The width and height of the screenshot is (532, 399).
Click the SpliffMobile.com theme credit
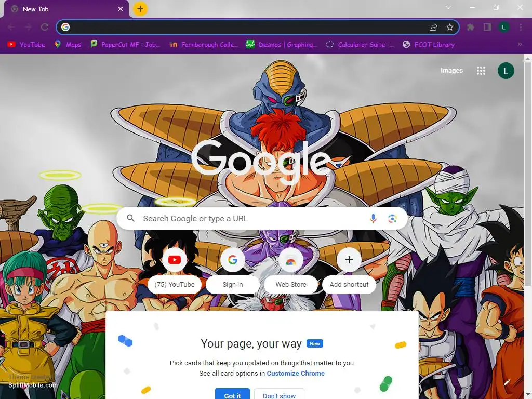pyautogui.click(x=33, y=385)
